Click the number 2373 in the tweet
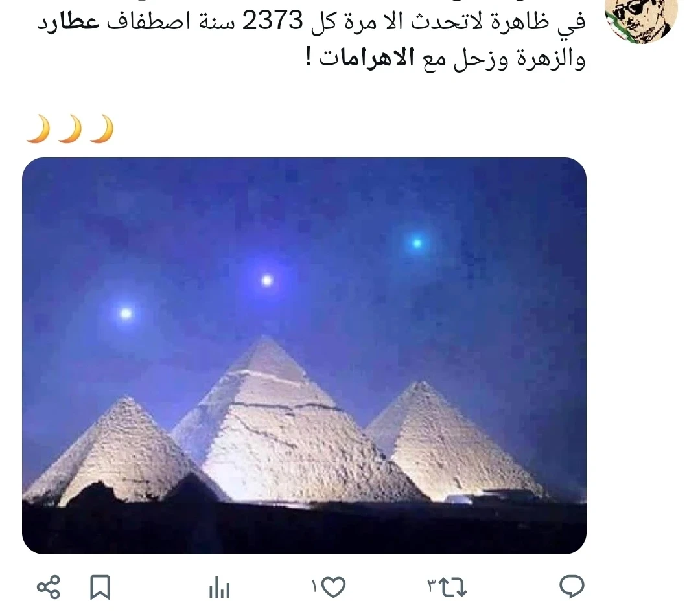700x614 pixels. tap(272, 21)
